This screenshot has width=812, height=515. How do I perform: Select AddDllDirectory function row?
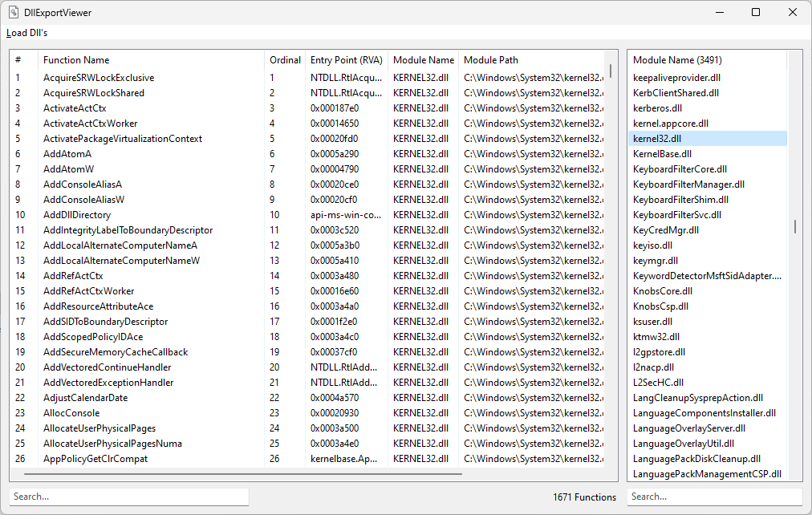click(x=307, y=215)
